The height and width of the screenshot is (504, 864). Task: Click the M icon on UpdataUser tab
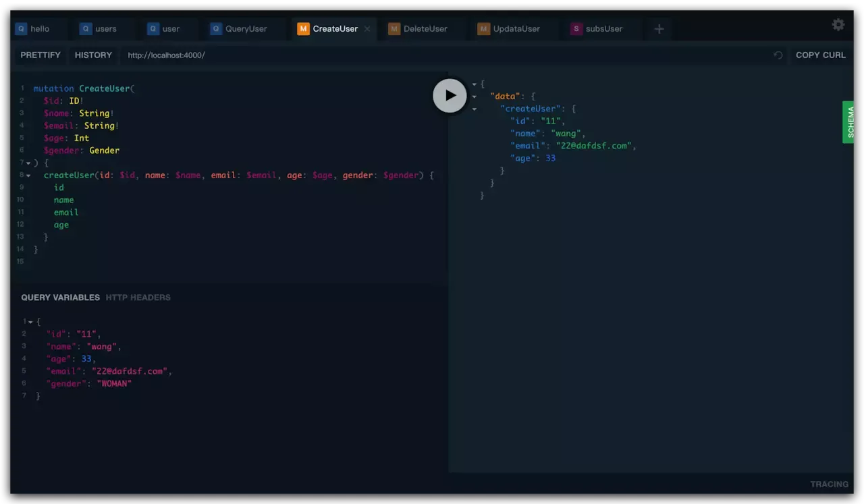coord(483,29)
